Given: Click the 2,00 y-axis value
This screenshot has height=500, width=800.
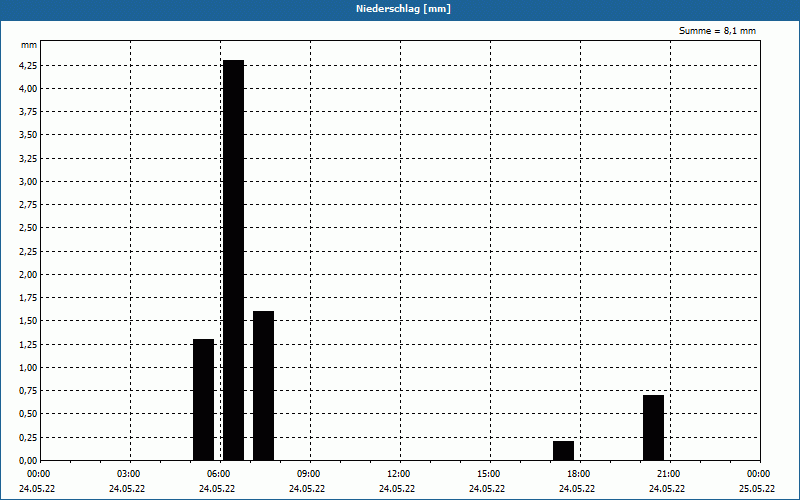Looking at the screenshot, I should coord(28,274).
